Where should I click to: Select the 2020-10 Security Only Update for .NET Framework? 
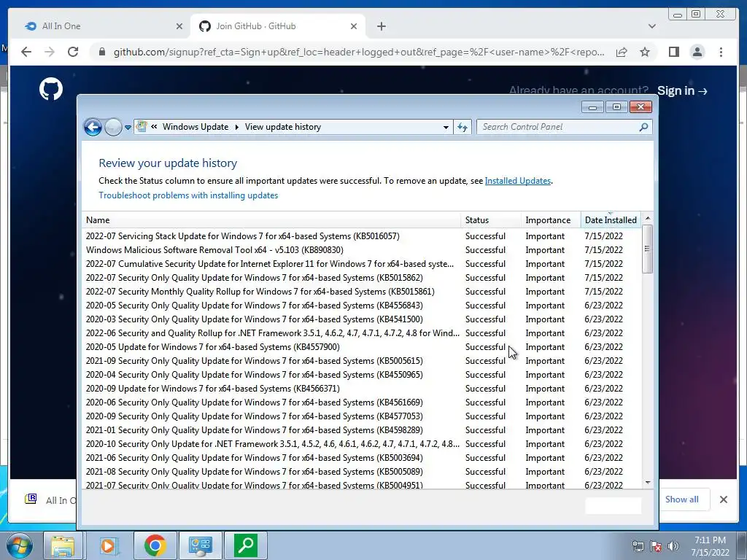[361, 444]
